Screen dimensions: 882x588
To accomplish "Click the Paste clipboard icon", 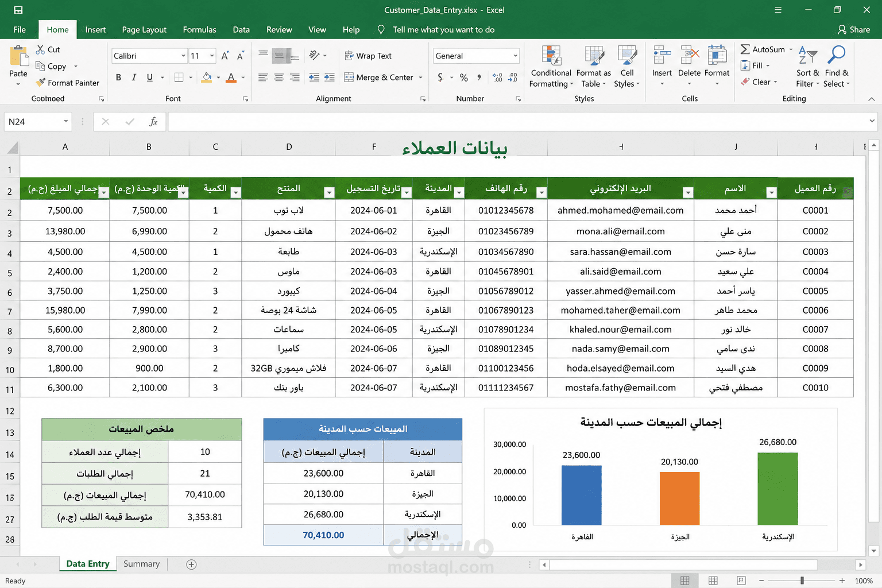I will pyautogui.click(x=18, y=56).
